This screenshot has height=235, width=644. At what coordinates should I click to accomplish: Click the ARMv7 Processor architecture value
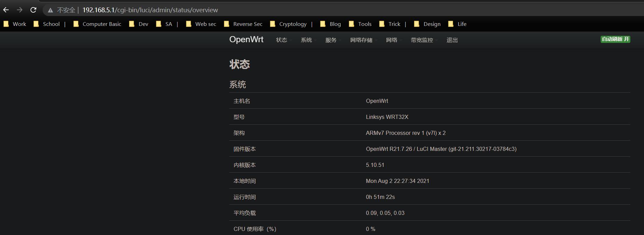click(406, 133)
